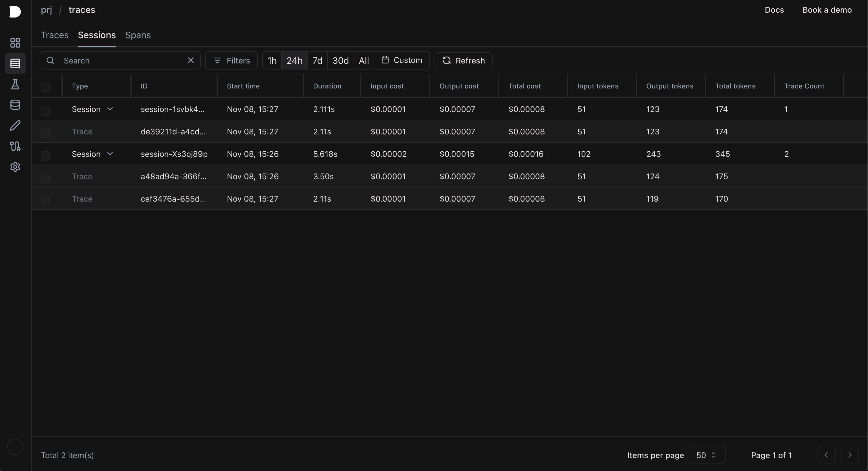Click the traces list icon in sidebar

(15, 63)
